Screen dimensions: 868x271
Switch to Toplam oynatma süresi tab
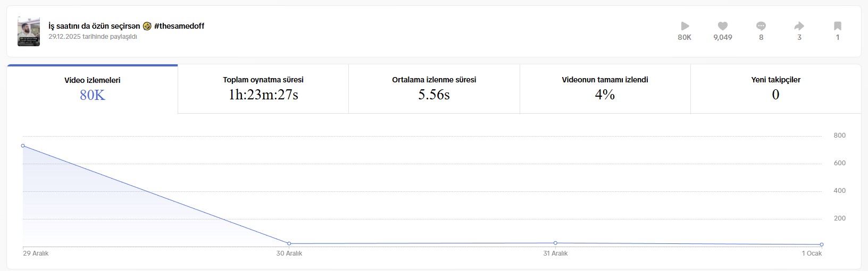[x=263, y=89]
